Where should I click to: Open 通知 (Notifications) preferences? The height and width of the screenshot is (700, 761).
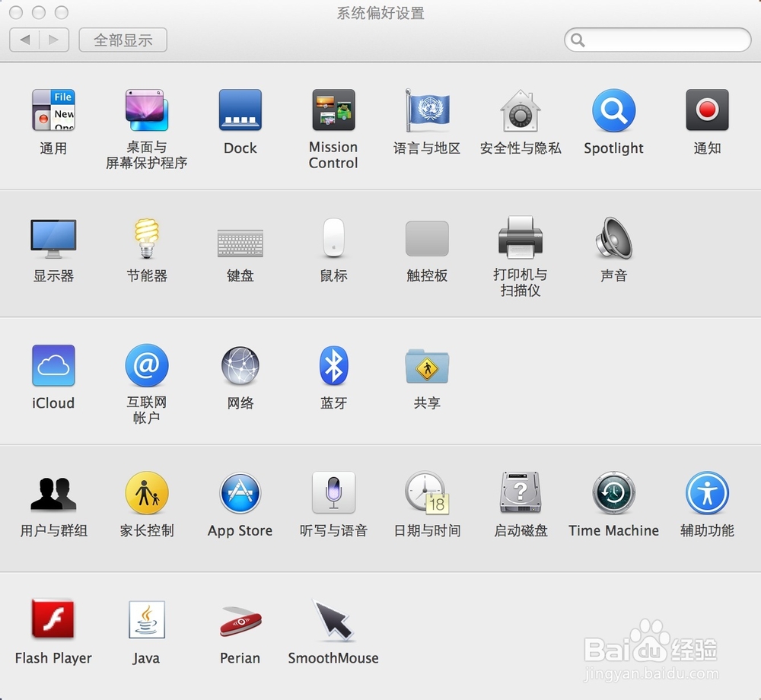coord(707,110)
